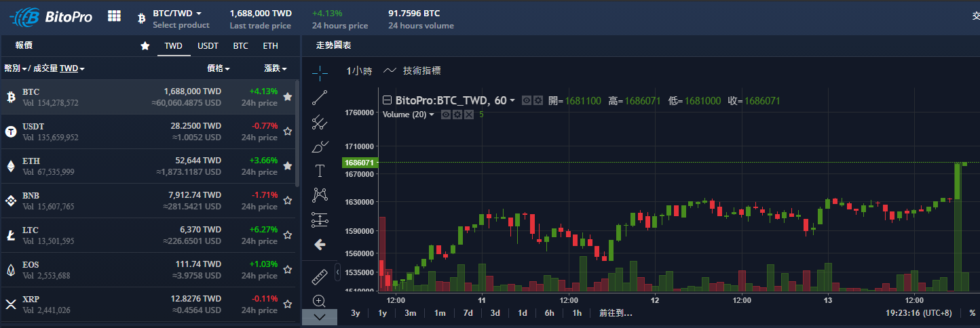Select the long/short position prediction tool
The image size is (980, 328).
tap(320, 220)
